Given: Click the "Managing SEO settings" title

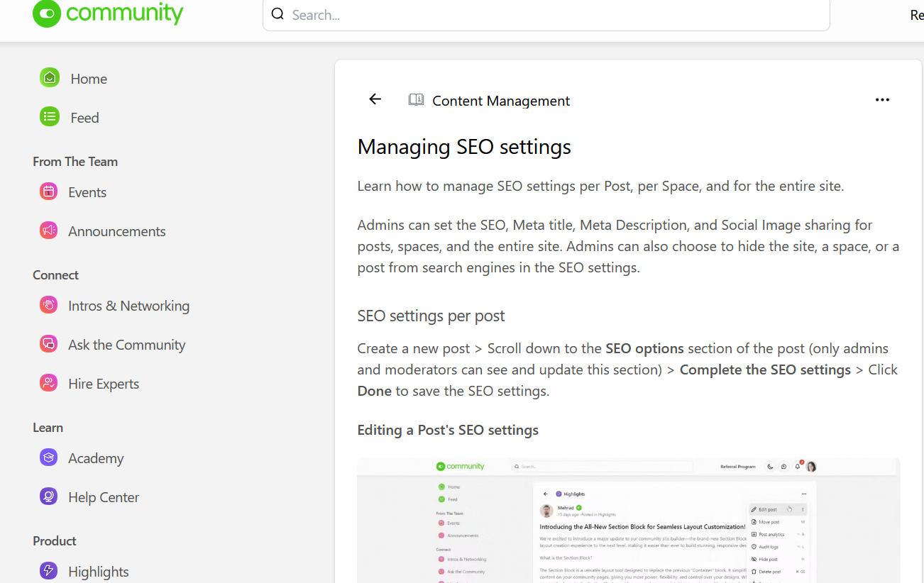Looking at the screenshot, I should [x=464, y=147].
